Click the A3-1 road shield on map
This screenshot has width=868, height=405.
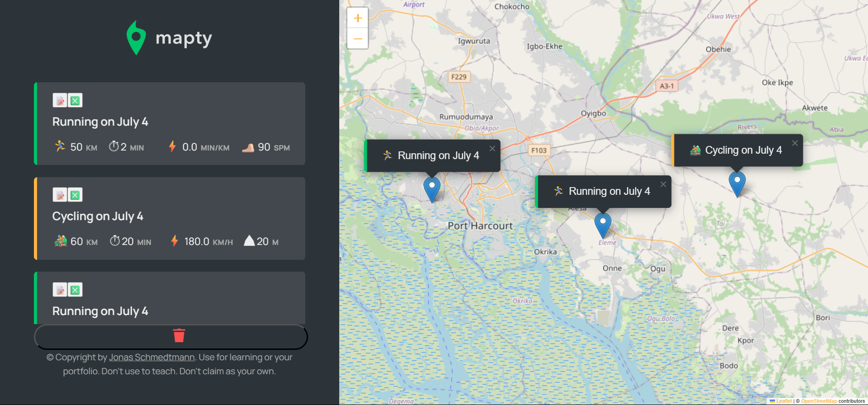(x=667, y=86)
